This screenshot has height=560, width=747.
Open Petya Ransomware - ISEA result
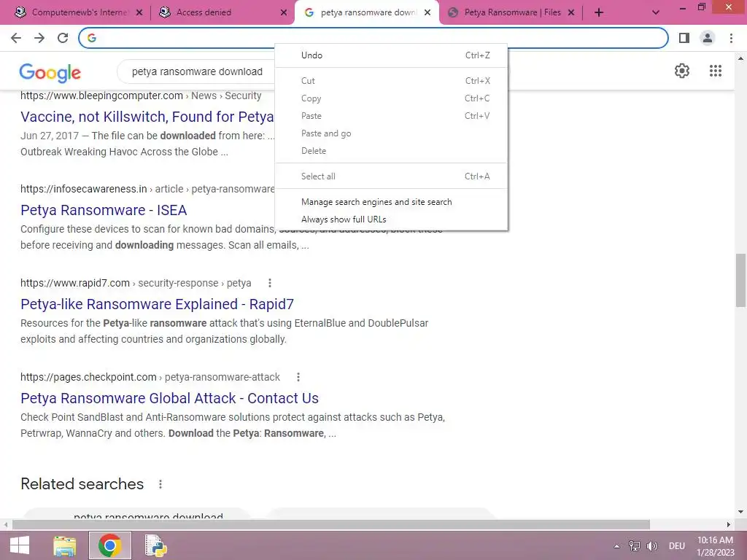coord(104,210)
